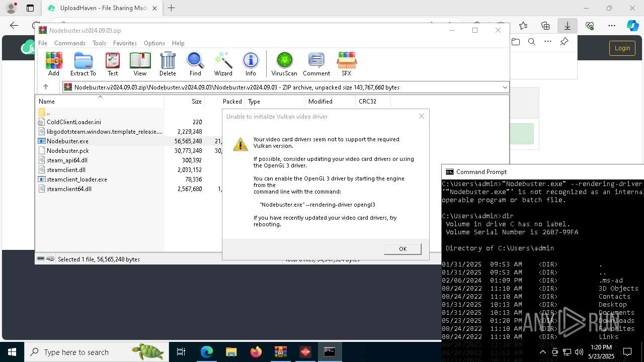Open a new browser tab
Screen dimensions: 644x362
(172, 8)
